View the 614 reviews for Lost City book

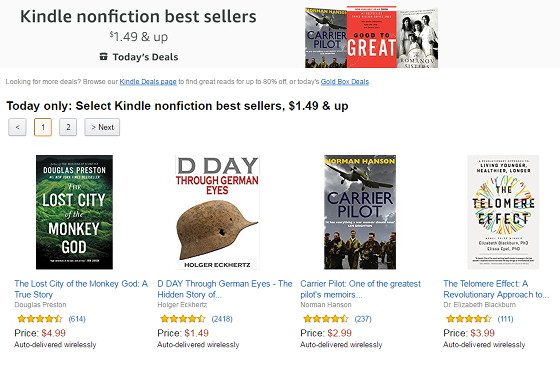point(77,319)
